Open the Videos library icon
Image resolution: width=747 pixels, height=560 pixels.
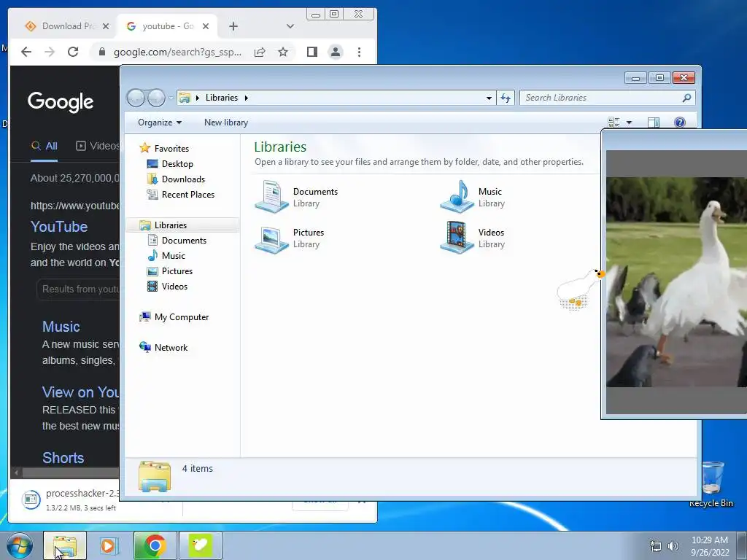pyautogui.click(x=457, y=238)
